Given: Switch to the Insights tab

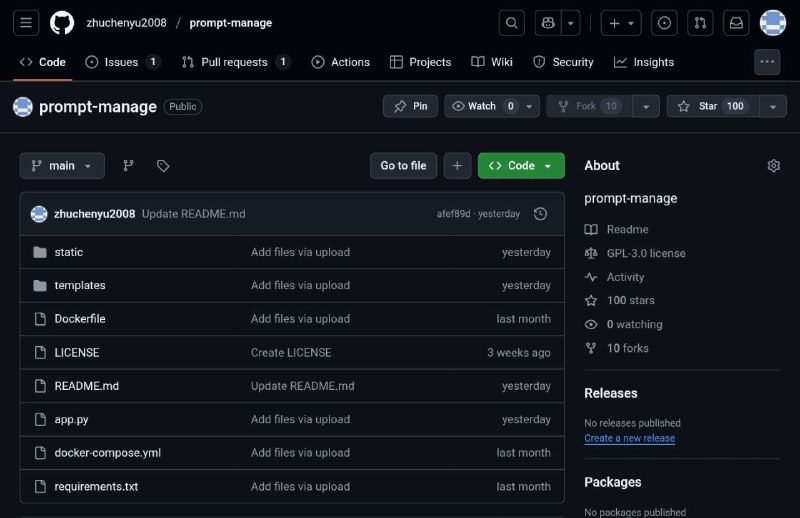Looking at the screenshot, I should click(x=644, y=62).
